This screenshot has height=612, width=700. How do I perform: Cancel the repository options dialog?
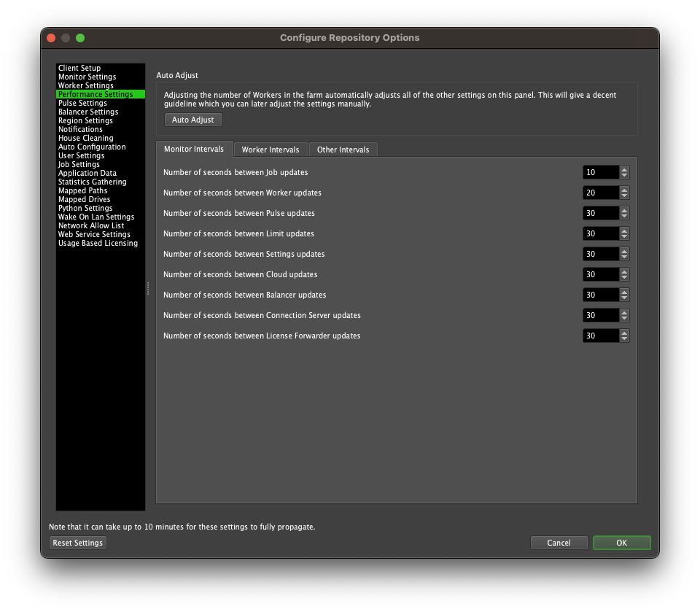[559, 543]
